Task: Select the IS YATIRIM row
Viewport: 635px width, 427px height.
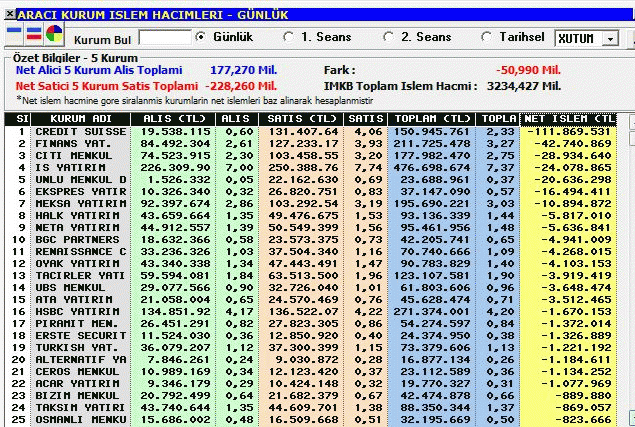Action: point(311,167)
